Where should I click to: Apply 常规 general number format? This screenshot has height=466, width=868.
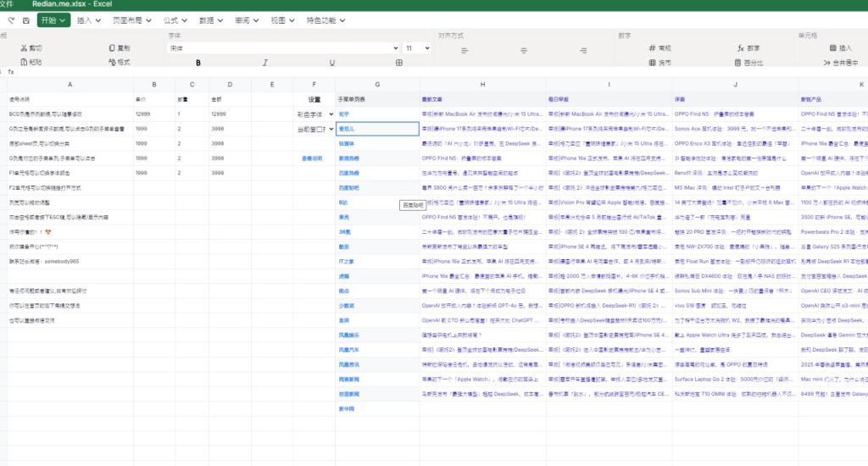[659, 48]
